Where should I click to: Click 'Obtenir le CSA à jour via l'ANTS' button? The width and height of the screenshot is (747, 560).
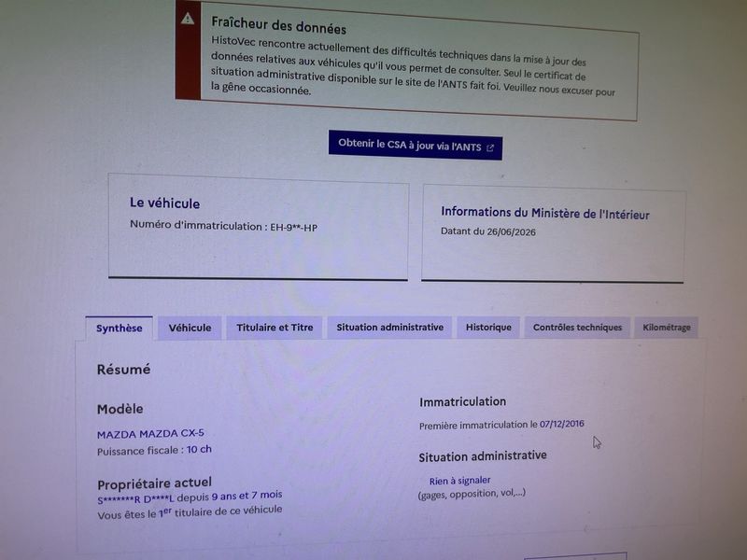415,146
